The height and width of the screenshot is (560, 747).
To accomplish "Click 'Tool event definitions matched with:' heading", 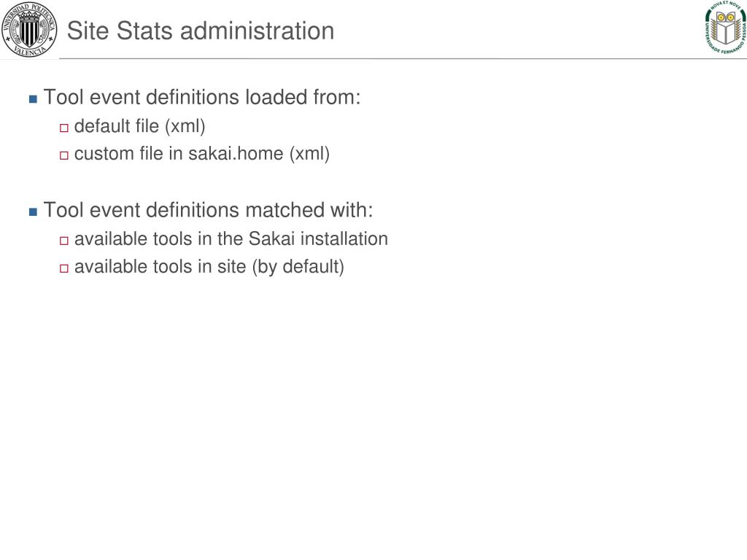I will point(208,210).
